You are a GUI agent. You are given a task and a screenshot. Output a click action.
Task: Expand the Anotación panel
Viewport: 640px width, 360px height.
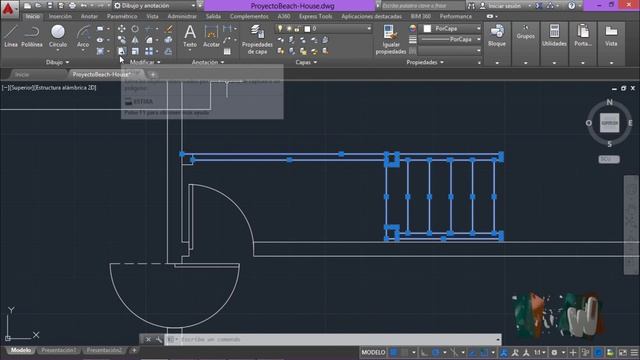click(208, 62)
